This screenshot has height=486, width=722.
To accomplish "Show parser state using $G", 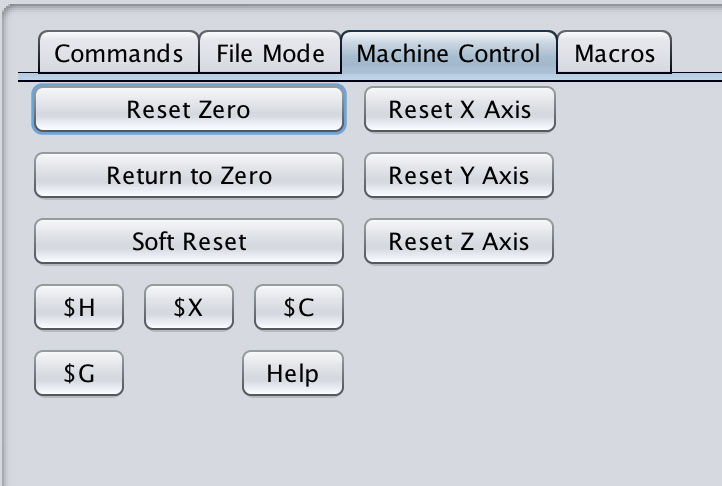I will [x=79, y=374].
